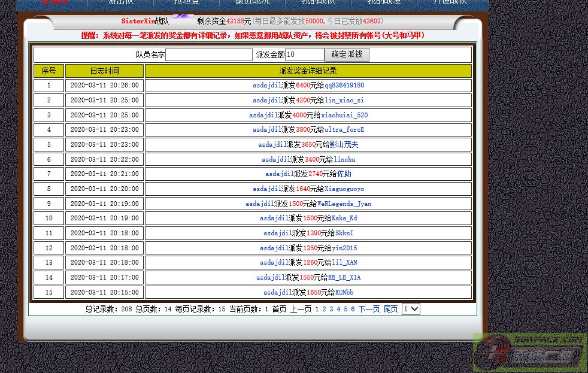
Task: Click recipient xiaohuiai_520 in row 3
Action: pyautogui.click(x=344, y=116)
